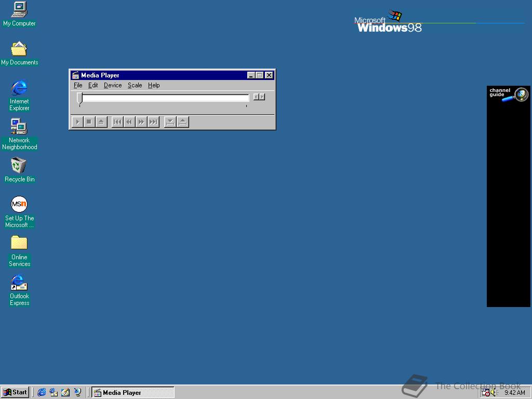
Task: Launch Outlook Express from Quick Launch
Action: [x=54, y=393]
